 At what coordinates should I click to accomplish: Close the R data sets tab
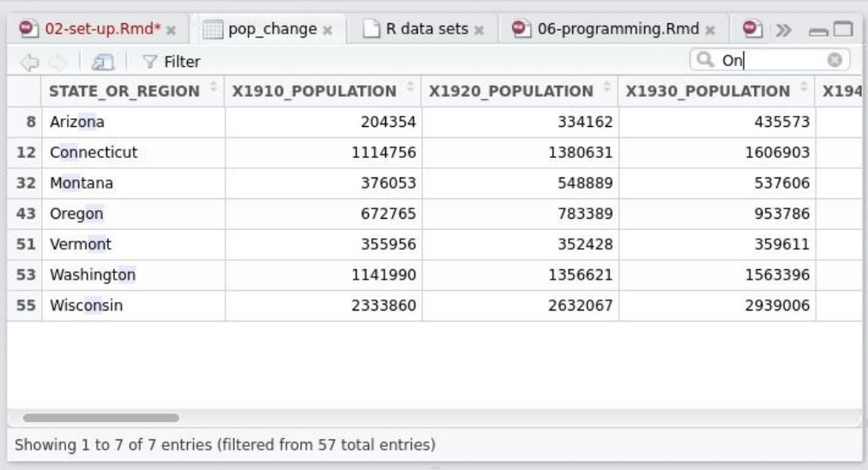click(479, 29)
